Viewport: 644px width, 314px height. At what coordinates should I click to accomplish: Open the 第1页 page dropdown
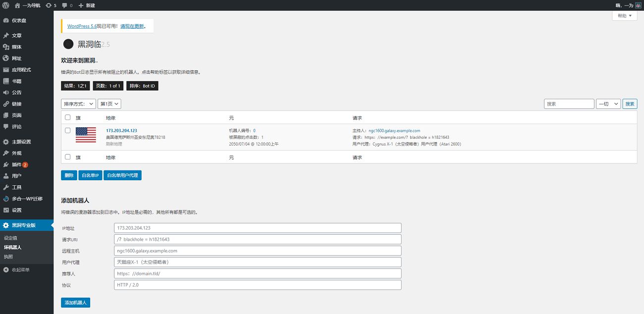(x=109, y=104)
